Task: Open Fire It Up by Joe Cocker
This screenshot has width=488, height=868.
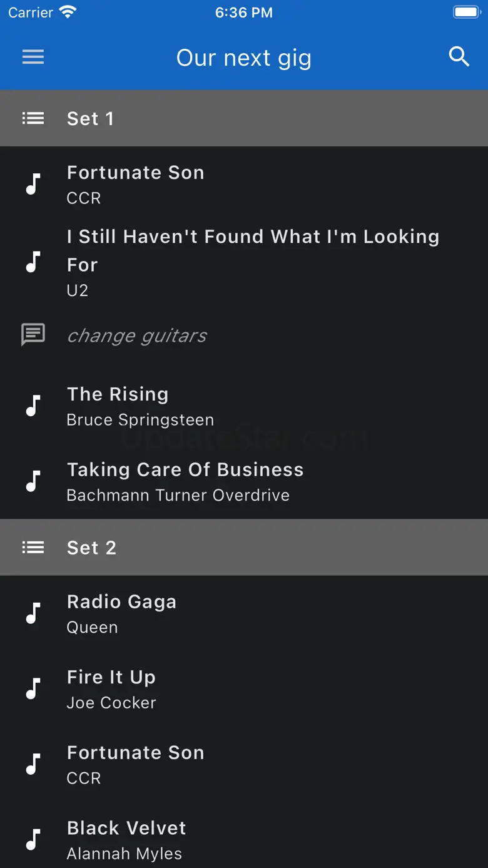Action: point(111,688)
